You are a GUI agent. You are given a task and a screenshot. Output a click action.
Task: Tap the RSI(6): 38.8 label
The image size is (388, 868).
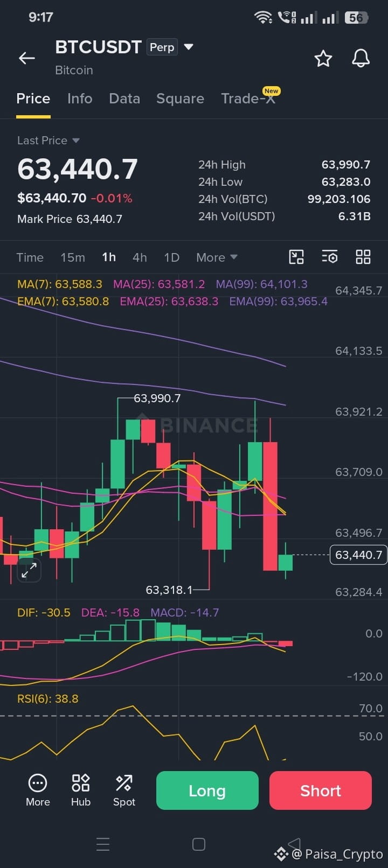click(x=48, y=698)
